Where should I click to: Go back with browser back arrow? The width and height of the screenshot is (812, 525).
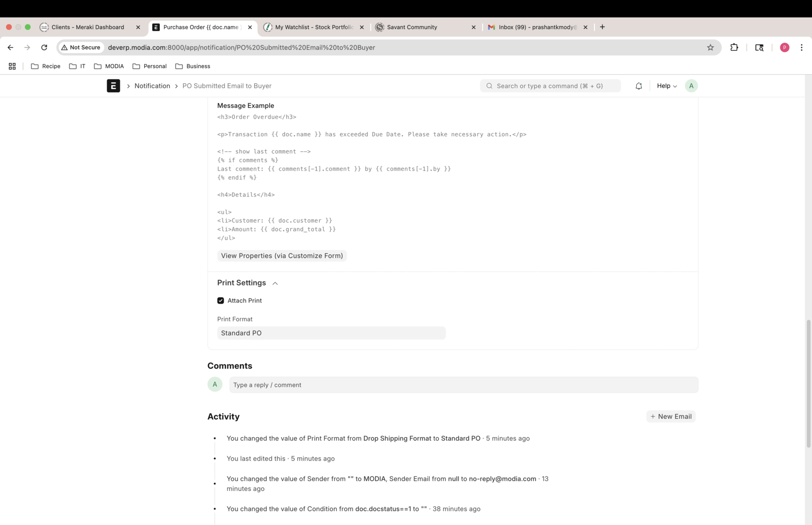10,47
